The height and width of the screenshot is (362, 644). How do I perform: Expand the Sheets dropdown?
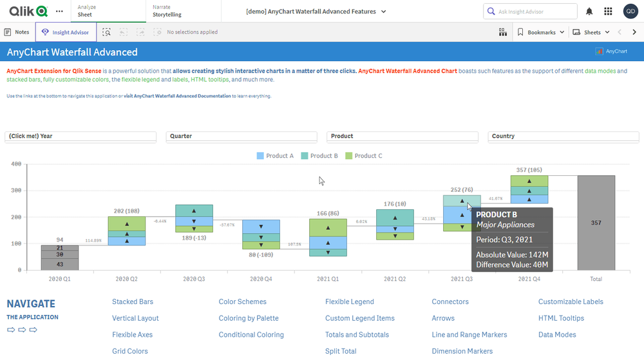[591, 32]
